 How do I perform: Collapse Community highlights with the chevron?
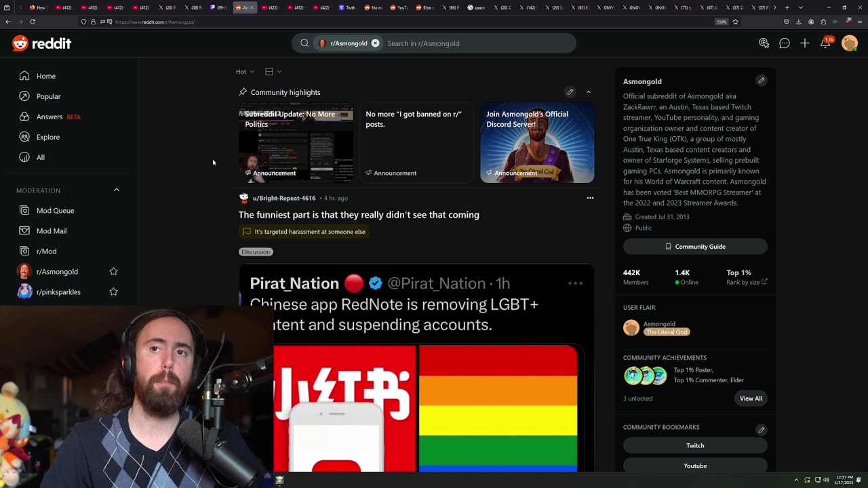click(589, 92)
